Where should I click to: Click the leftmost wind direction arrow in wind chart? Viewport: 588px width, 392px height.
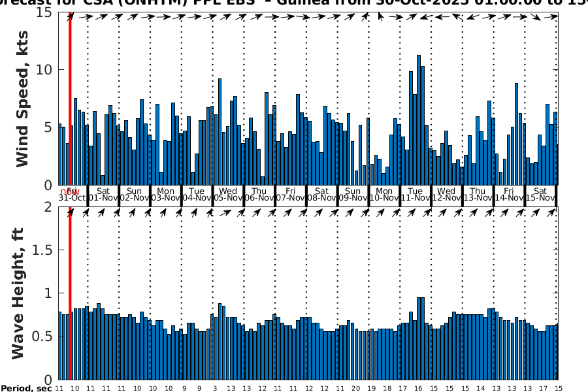point(71,16)
